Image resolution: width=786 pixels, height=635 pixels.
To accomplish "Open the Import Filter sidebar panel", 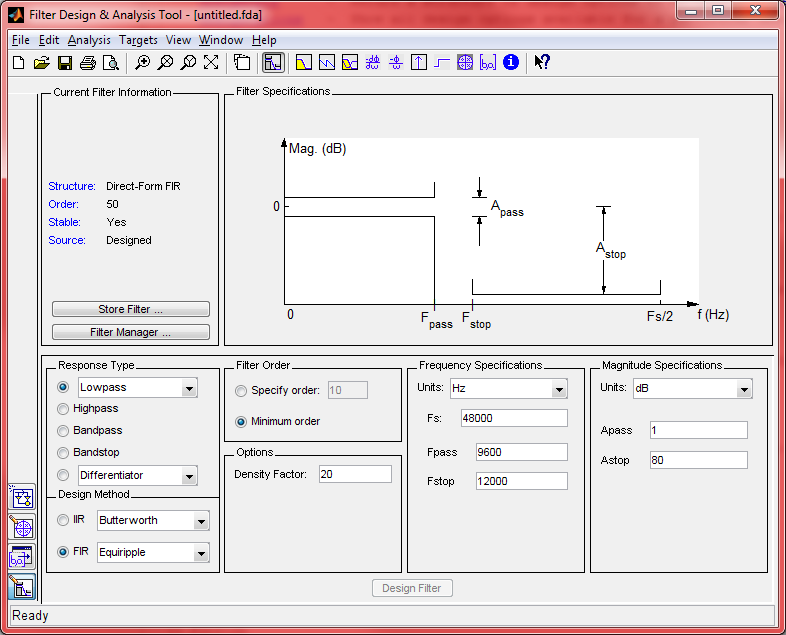I will 22,557.
